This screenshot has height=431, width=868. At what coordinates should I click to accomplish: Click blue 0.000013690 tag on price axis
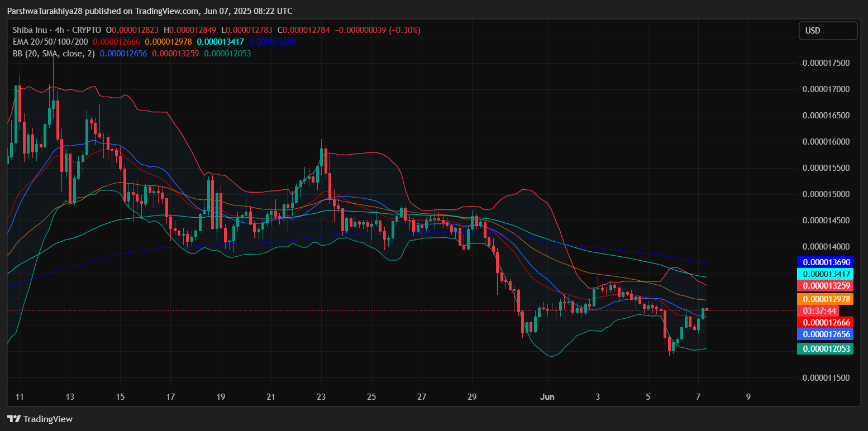point(826,262)
